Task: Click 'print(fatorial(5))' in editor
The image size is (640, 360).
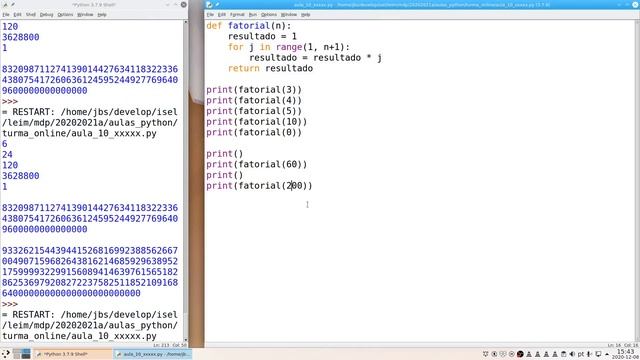Action: click(x=254, y=111)
